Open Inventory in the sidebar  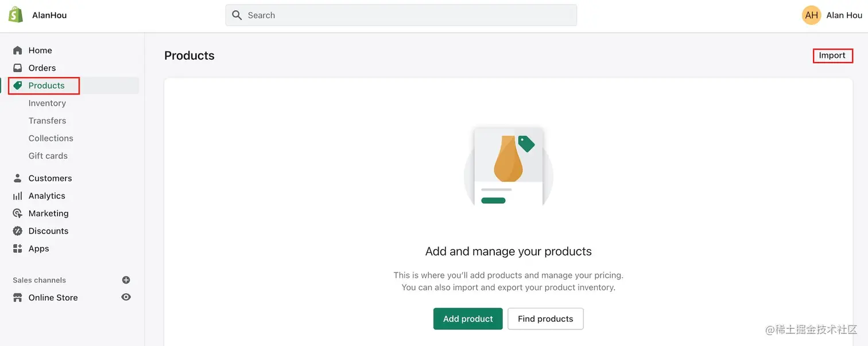coord(47,103)
